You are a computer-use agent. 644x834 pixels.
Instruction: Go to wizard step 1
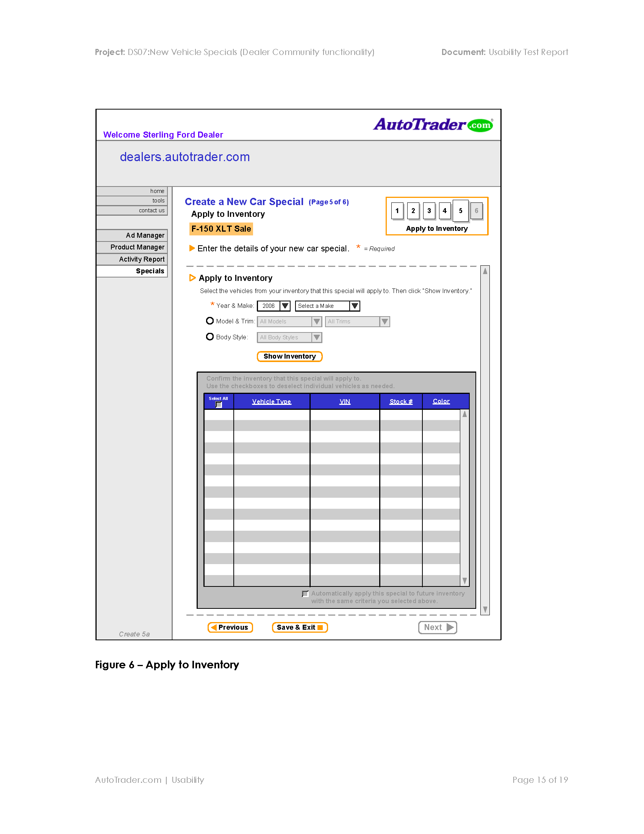click(x=397, y=211)
